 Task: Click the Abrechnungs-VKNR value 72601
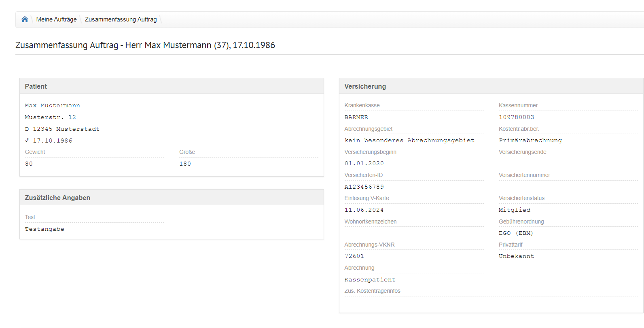click(354, 256)
